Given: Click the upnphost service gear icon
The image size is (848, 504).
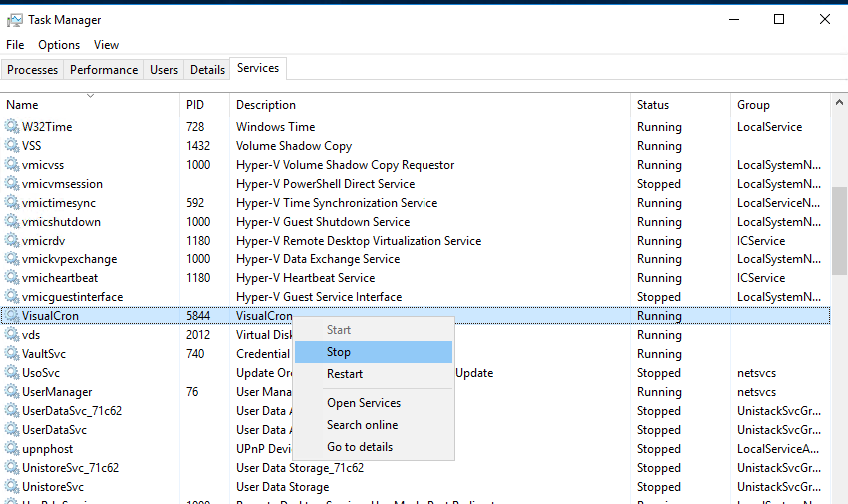Looking at the screenshot, I should (x=12, y=449).
